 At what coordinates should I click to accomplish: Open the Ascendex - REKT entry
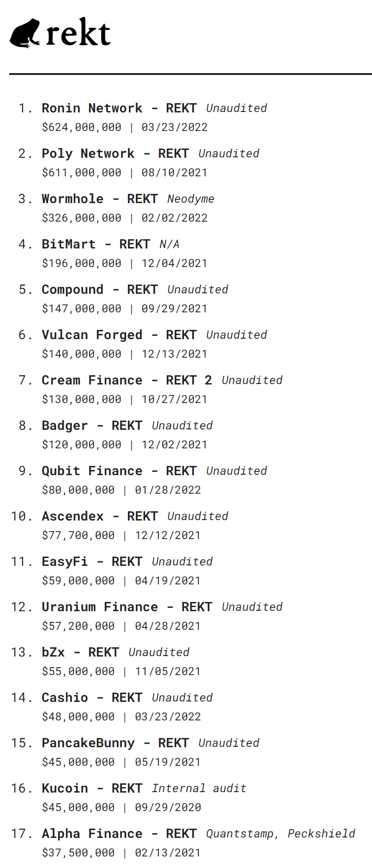(100, 516)
